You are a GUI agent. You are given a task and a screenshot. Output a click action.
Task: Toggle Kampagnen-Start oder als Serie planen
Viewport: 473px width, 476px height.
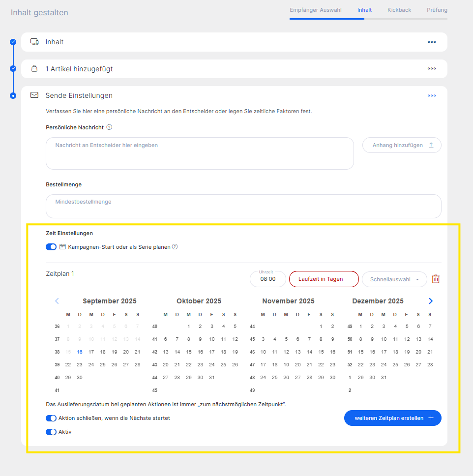tap(51, 247)
